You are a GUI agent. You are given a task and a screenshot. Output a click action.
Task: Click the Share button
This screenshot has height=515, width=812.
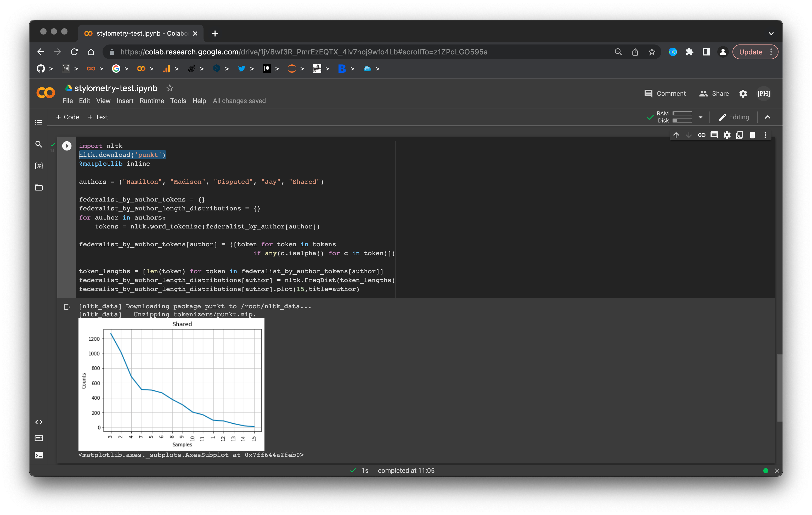click(x=714, y=93)
